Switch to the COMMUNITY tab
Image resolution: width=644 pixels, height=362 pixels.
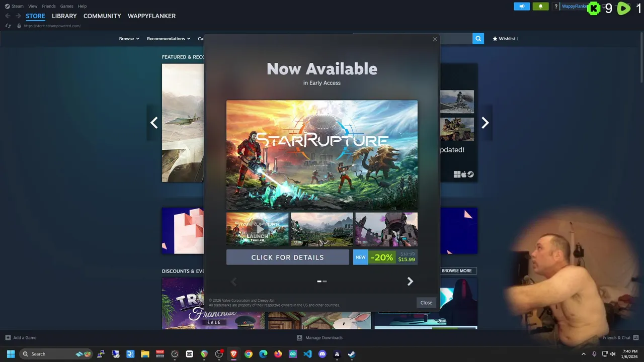tap(102, 16)
